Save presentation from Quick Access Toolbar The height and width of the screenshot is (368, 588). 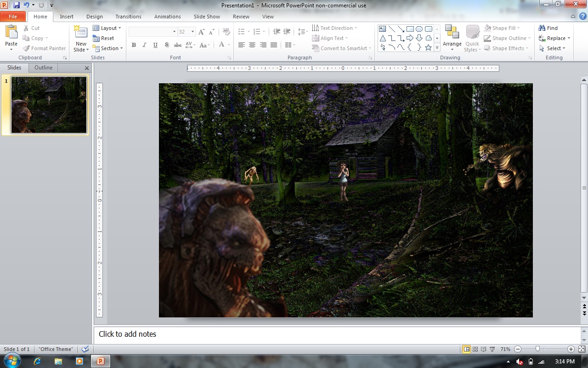coord(17,5)
